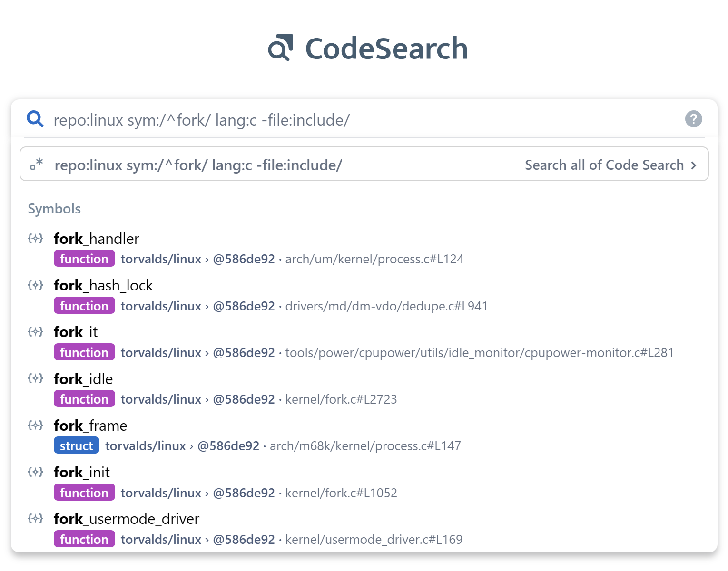This screenshot has height=571, width=728.
Task: Expand Search all of Code Search chevron
Action: tap(694, 165)
